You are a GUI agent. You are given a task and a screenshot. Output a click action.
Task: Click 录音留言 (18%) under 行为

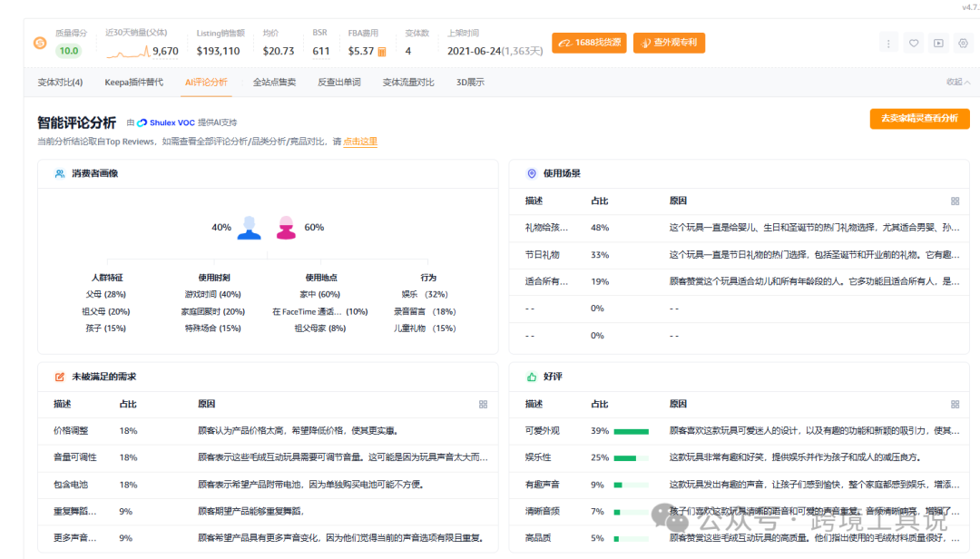[425, 311]
